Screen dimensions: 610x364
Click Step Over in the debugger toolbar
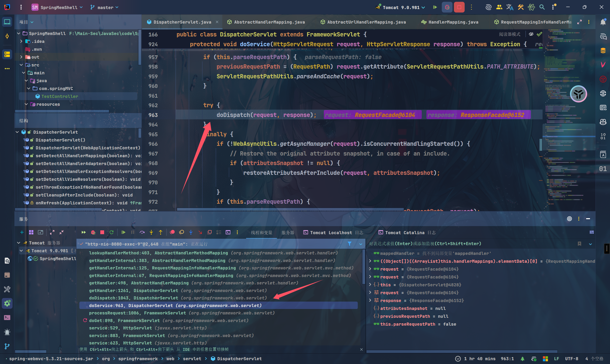[x=142, y=232]
